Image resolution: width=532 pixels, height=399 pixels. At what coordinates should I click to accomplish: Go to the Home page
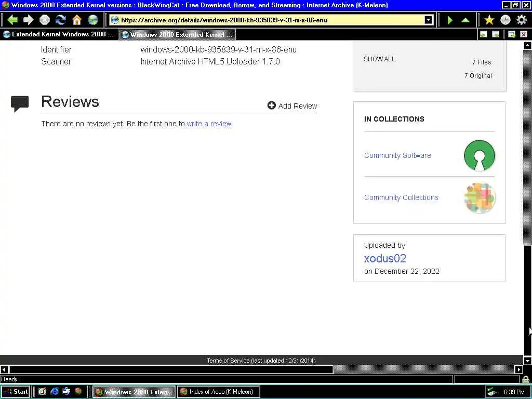(x=77, y=20)
